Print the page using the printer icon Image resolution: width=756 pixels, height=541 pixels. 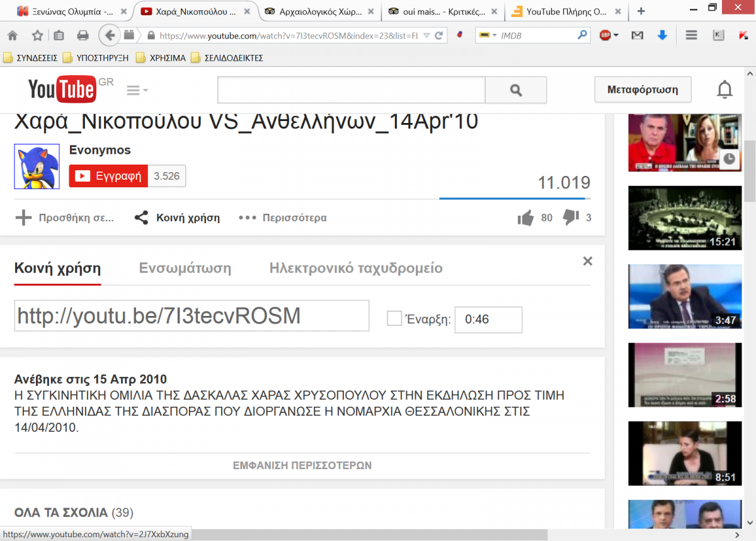click(83, 35)
